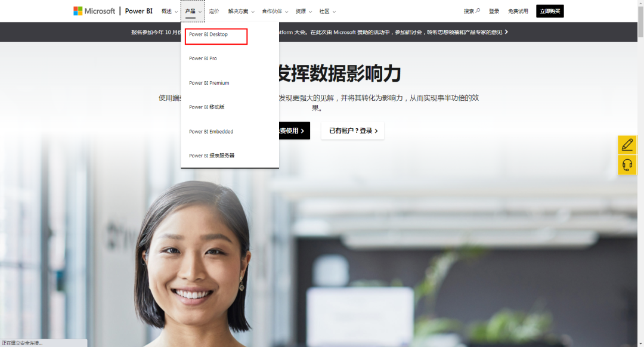
Task: Click the 立即购买 button
Action: click(549, 11)
